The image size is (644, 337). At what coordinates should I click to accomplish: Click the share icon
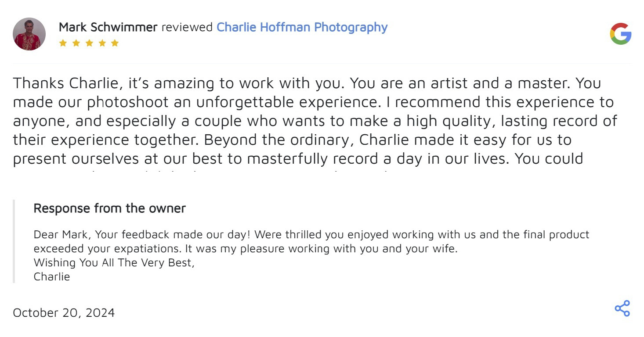(622, 308)
